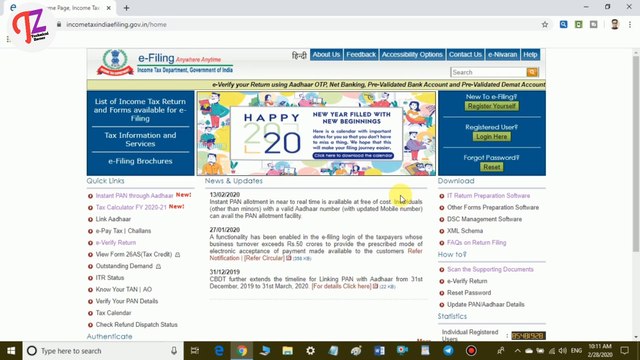Open the Chrome profile avatar
The image size is (640, 360).
[x=615, y=24]
